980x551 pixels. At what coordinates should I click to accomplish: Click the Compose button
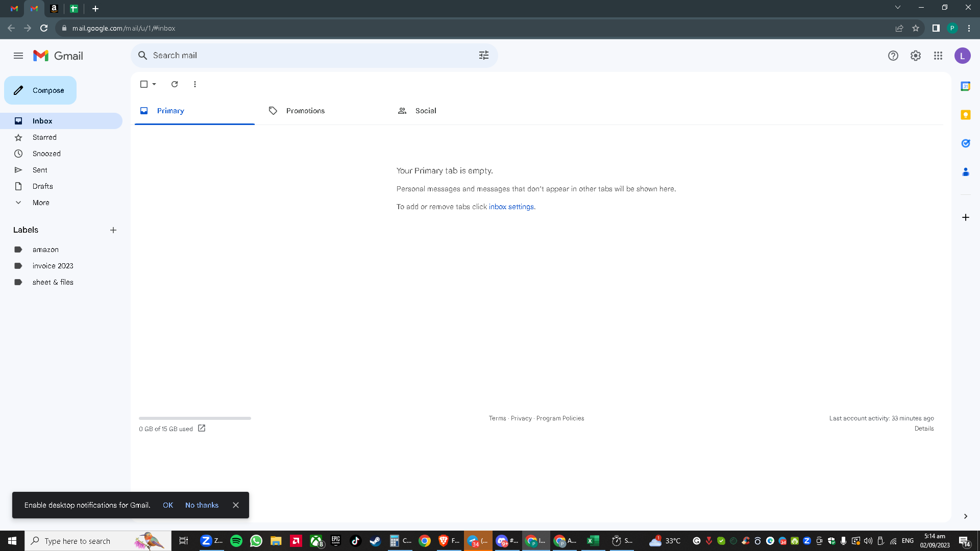[40, 90]
